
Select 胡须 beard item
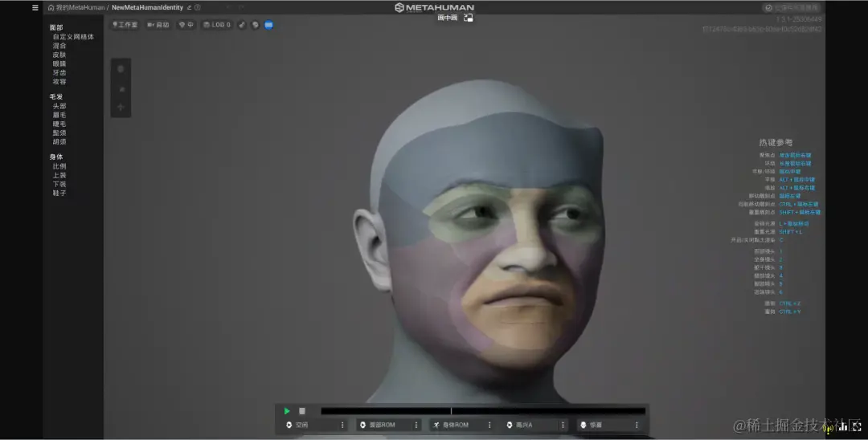(x=59, y=141)
